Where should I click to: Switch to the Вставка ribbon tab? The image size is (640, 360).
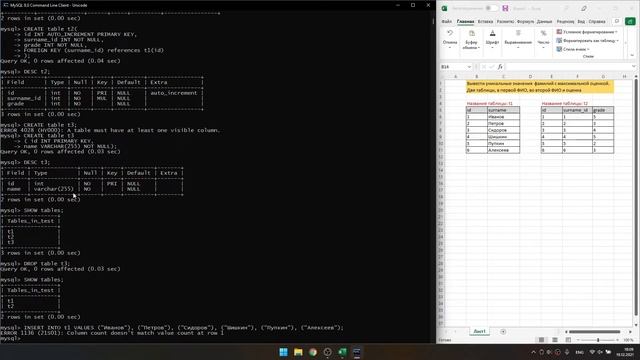coord(485,21)
